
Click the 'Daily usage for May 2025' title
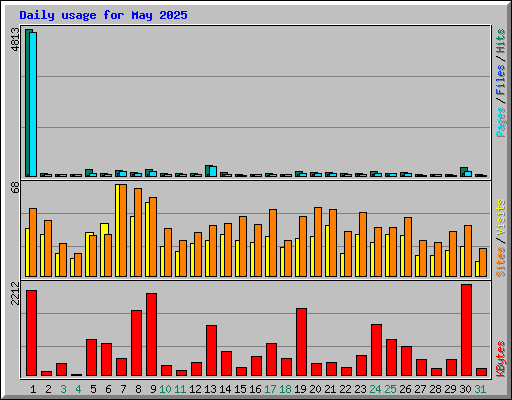103,15
